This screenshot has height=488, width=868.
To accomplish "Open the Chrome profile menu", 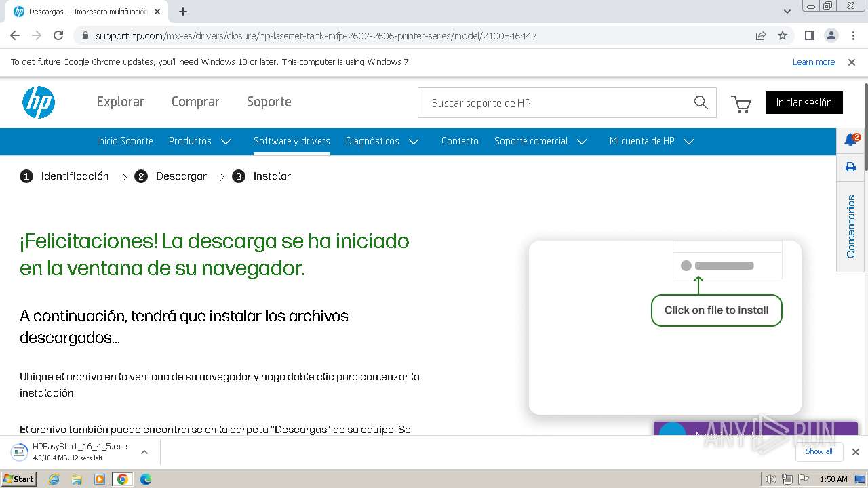I will tap(831, 35).
